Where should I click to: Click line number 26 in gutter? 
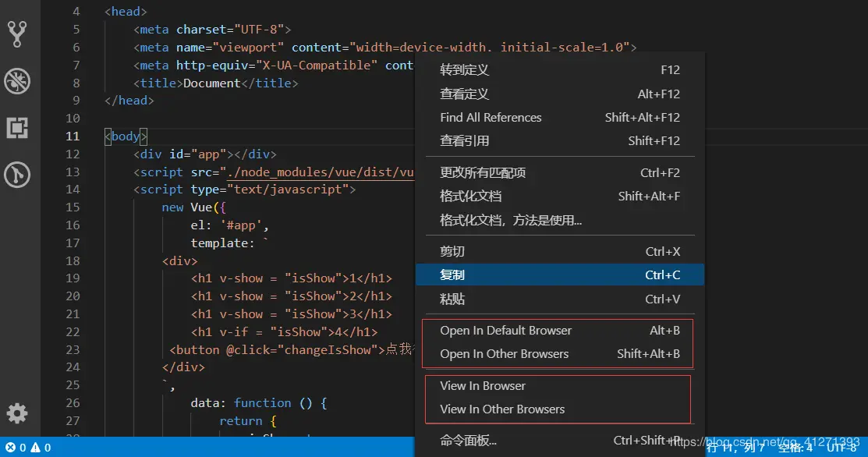click(x=73, y=402)
